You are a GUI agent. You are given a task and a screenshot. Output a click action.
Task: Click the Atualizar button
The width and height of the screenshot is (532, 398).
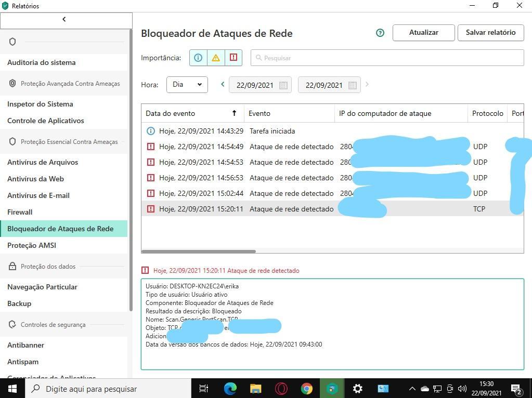point(423,33)
